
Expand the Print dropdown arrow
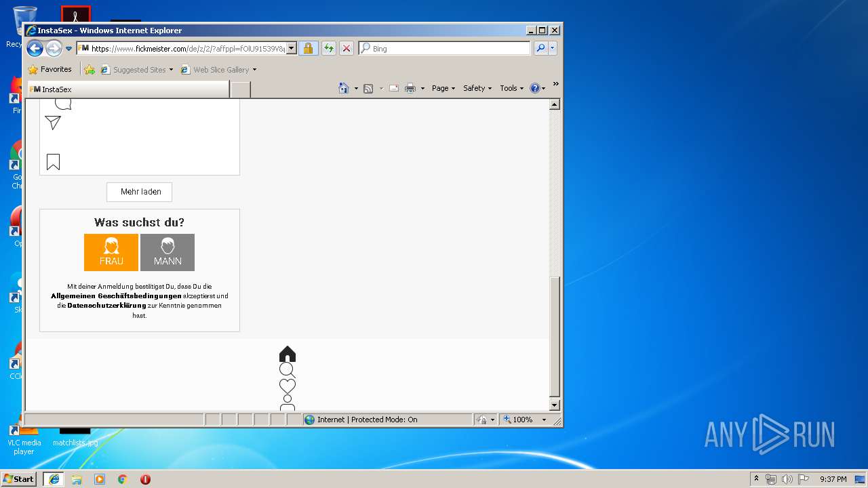(x=422, y=88)
